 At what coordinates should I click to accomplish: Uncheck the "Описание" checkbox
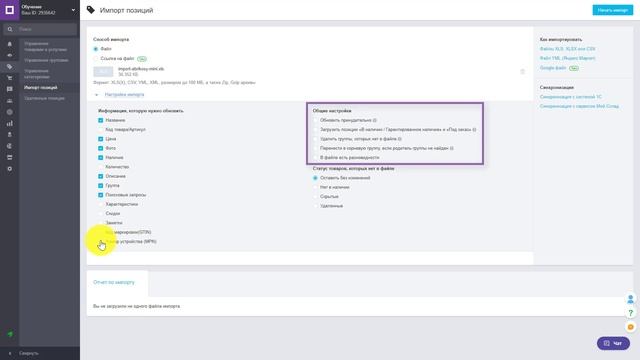point(100,176)
